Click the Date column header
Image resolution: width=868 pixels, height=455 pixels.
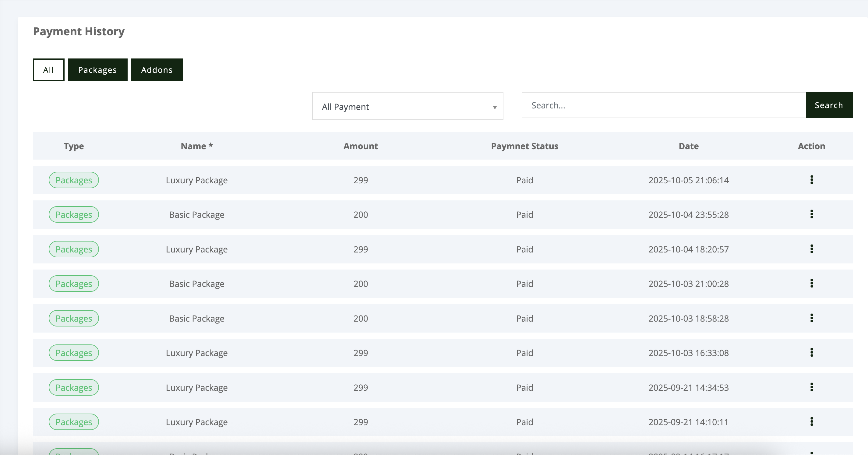pyautogui.click(x=688, y=146)
